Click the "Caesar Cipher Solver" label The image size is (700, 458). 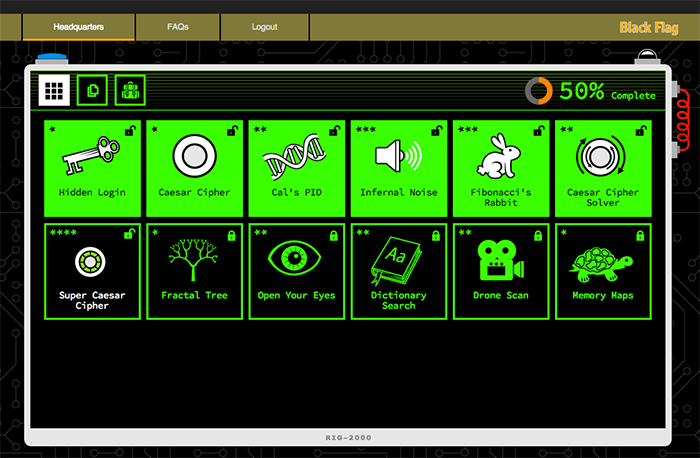coord(603,198)
